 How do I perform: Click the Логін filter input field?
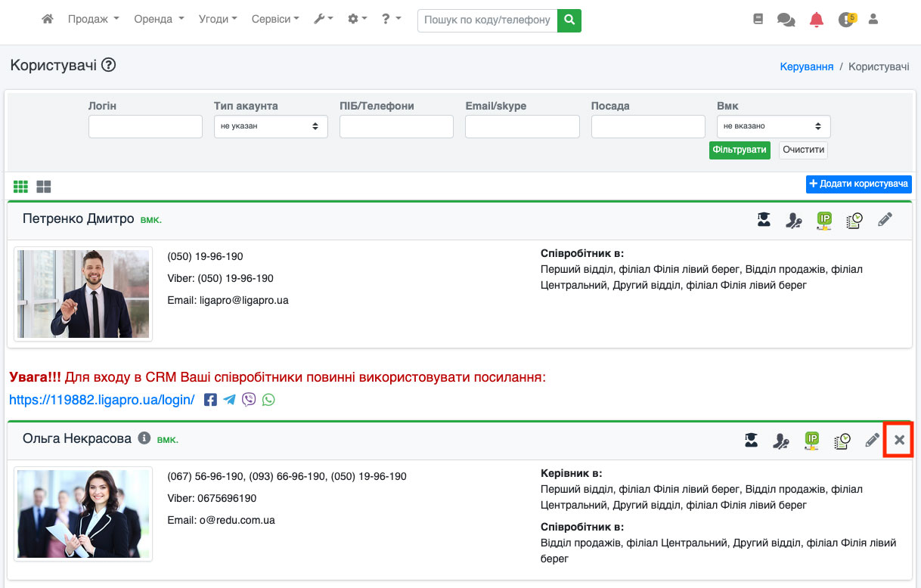145,126
